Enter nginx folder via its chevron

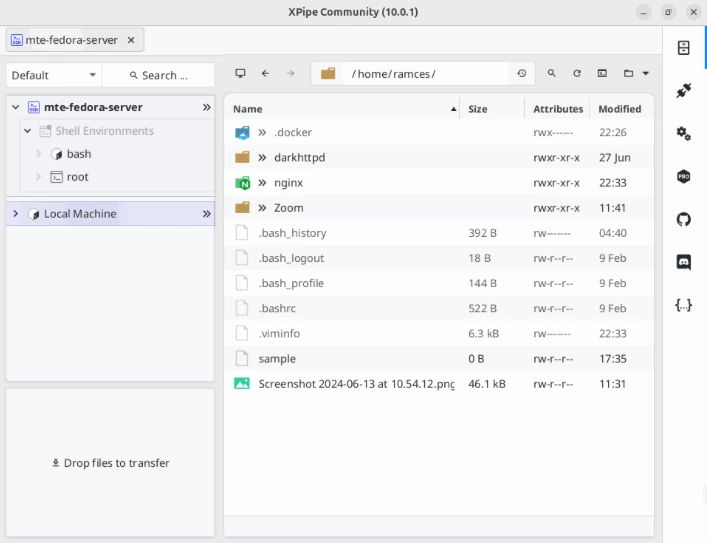262,183
